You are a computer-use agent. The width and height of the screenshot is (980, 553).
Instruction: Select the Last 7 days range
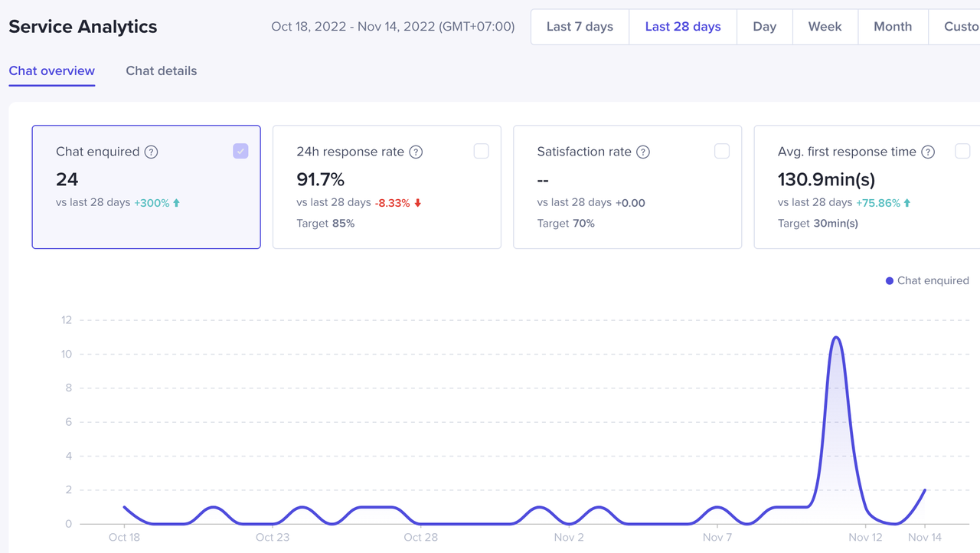point(580,27)
